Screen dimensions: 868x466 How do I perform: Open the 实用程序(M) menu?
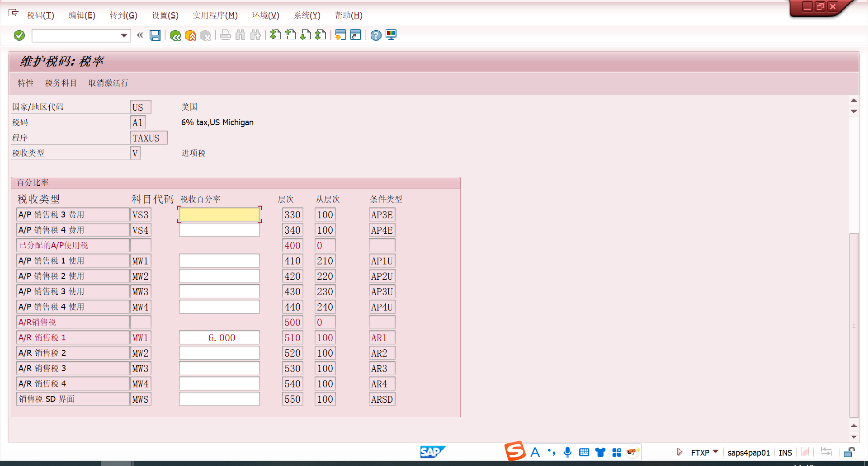(215, 15)
